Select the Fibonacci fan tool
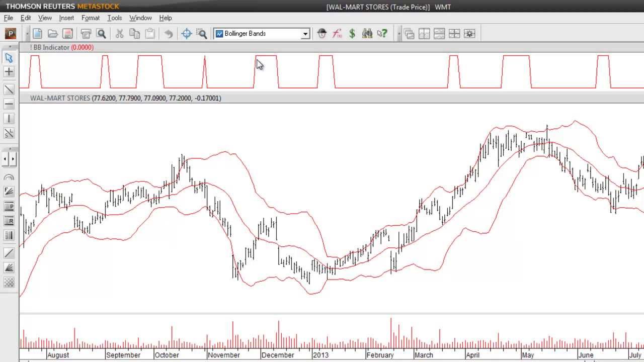Image resolution: width=644 pixels, height=362 pixels. click(x=9, y=192)
